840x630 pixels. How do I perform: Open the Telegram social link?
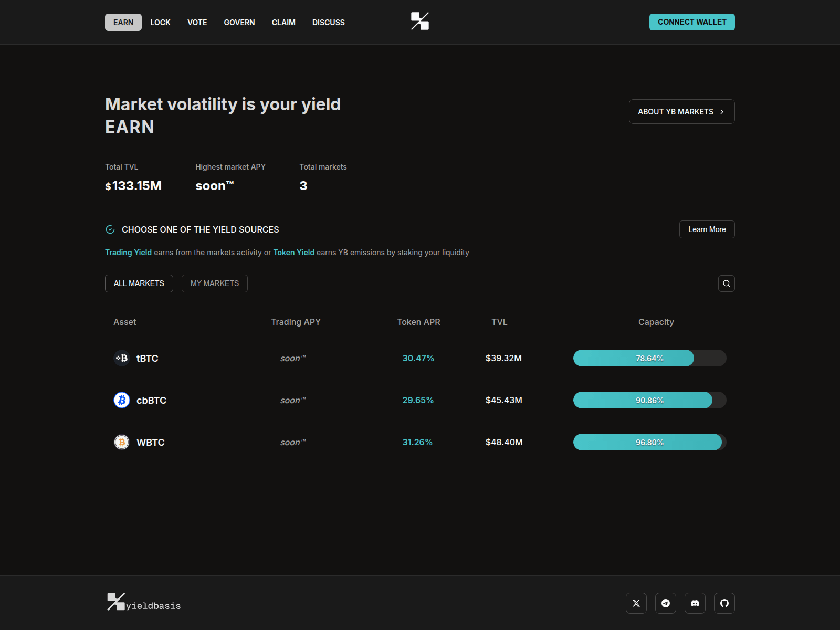point(665,603)
